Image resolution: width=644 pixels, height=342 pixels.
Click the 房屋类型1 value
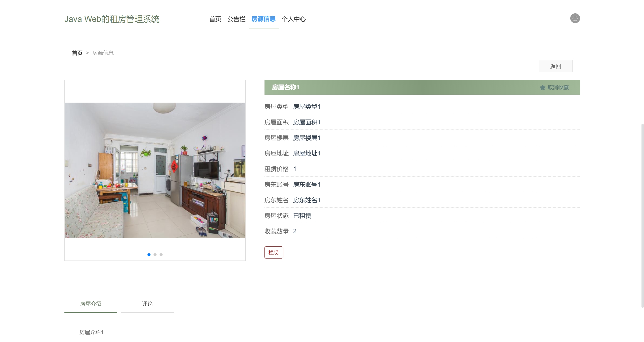pyautogui.click(x=307, y=107)
